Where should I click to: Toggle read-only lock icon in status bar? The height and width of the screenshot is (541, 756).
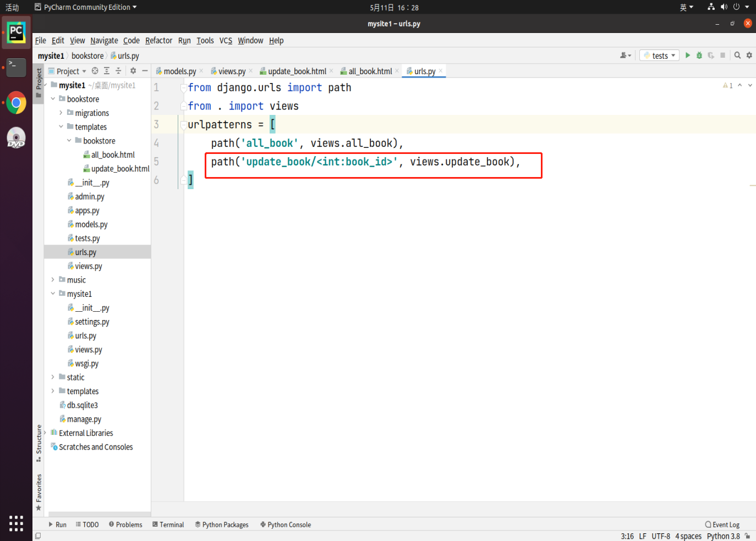[747, 536]
